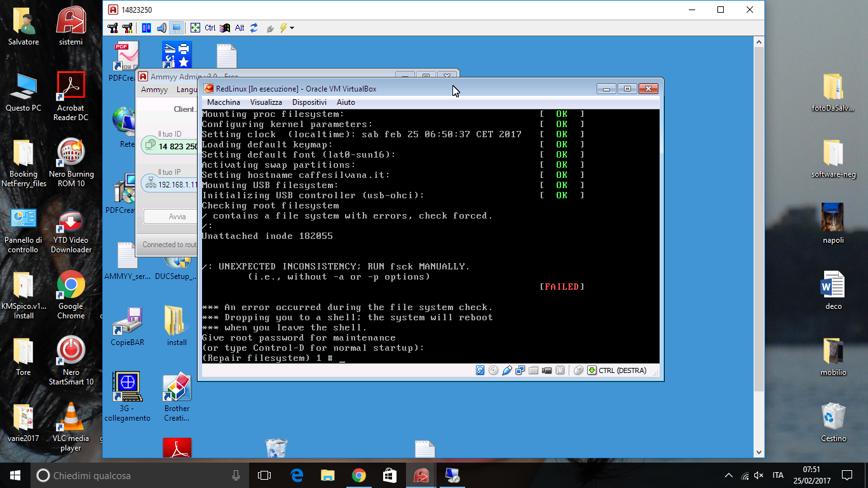Click the shared folders icon in VirtualBox status bar
The width and height of the screenshot is (868, 488).
[533, 370]
